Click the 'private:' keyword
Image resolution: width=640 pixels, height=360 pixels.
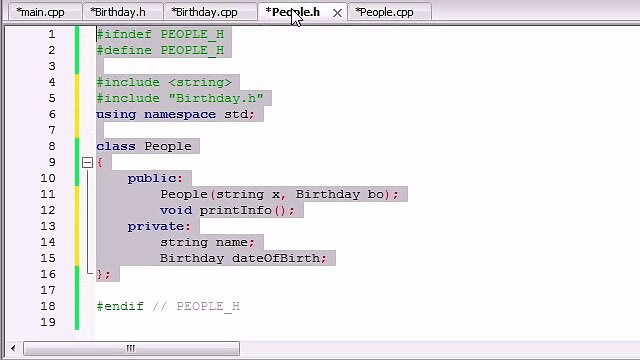pos(159,226)
